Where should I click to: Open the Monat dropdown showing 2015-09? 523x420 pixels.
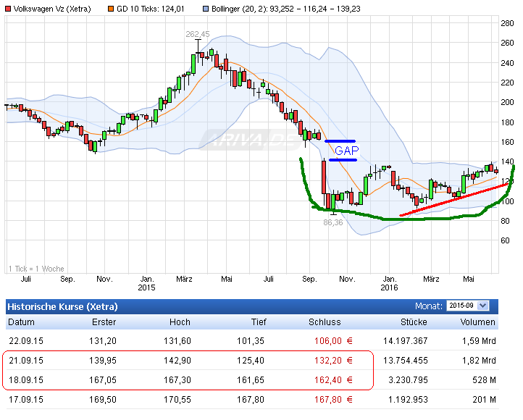tap(468, 306)
